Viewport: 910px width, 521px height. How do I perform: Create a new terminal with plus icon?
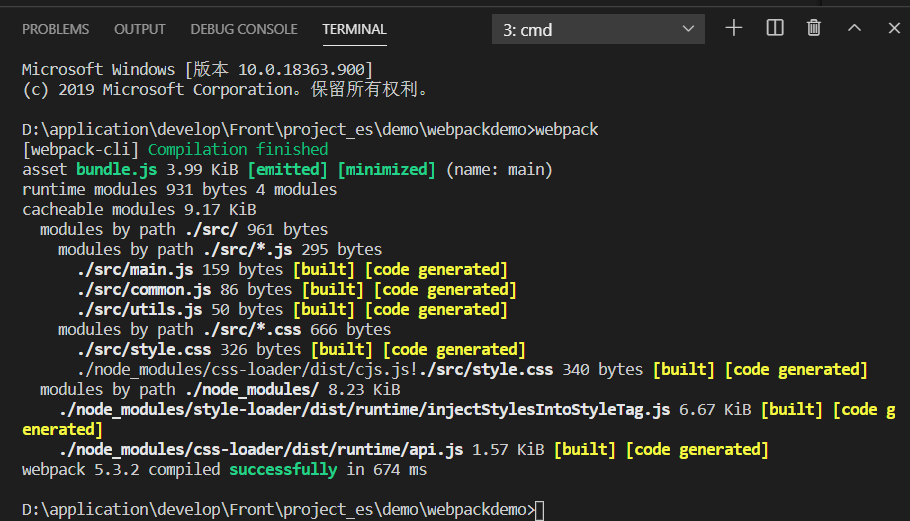(734, 28)
